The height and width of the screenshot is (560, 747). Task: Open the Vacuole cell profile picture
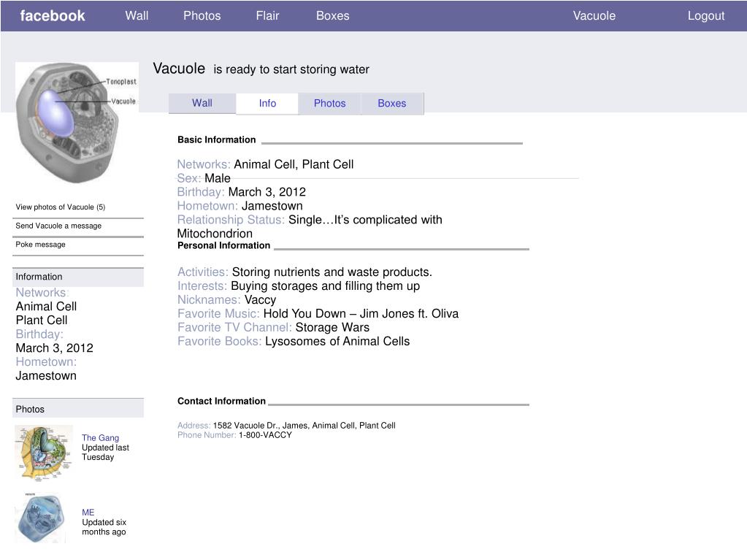(x=77, y=123)
